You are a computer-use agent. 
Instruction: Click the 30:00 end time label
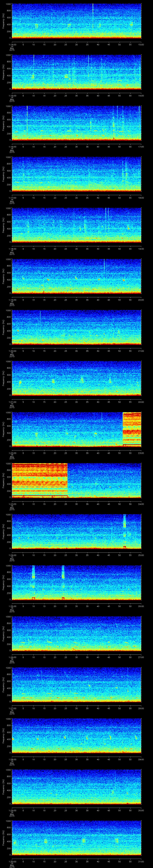(141, 810)
